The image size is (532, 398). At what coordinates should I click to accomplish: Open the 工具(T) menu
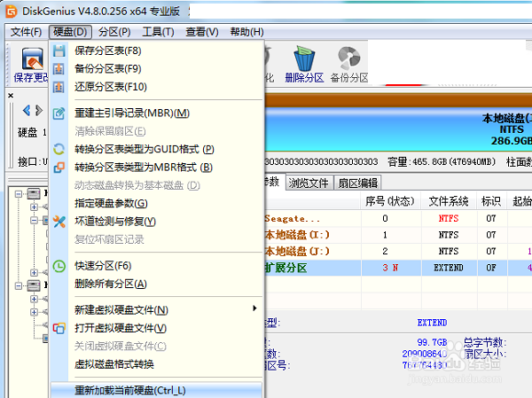pos(158,32)
